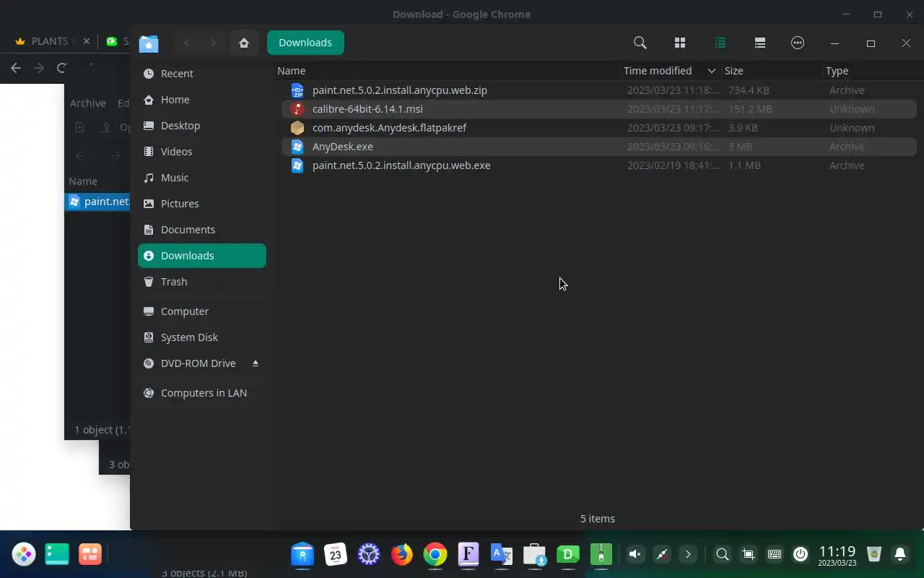Open the file manager dock icon
The image size is (924, 578).
(x=302, y=554)
